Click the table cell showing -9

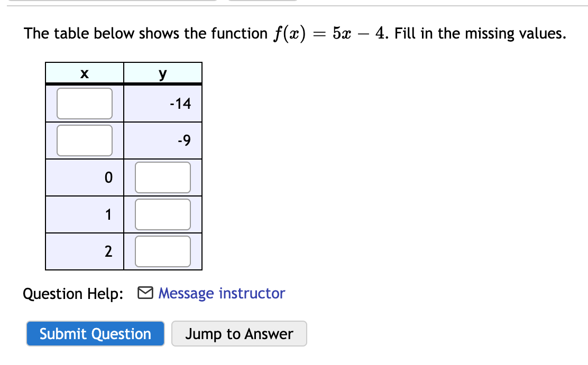[x=163, y=140]
